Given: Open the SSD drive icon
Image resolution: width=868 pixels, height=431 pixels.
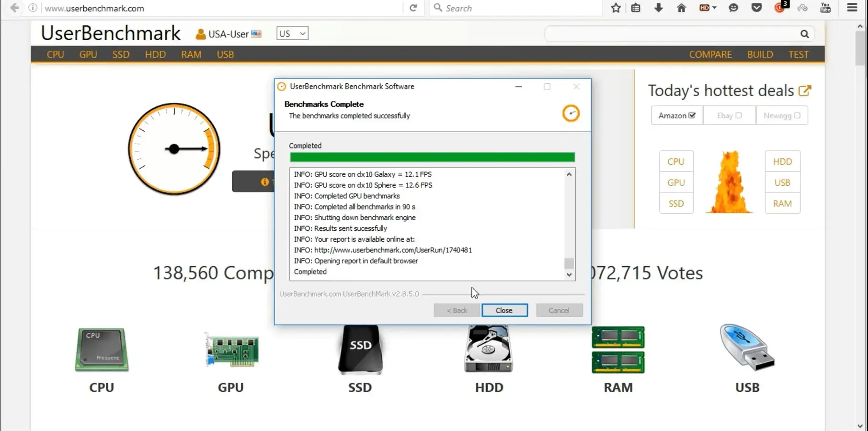Looking at the screenshot, I should pyautogui.click(x=360, y=350).
